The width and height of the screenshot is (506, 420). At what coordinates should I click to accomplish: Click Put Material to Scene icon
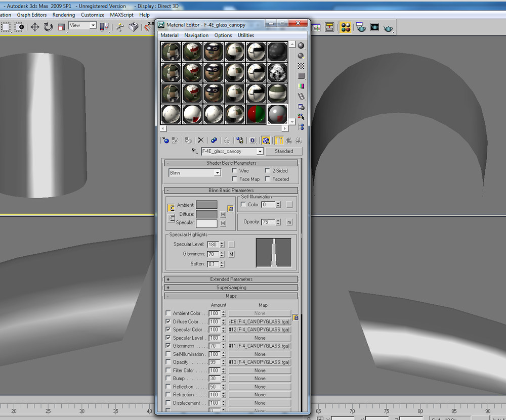point(175,140)
